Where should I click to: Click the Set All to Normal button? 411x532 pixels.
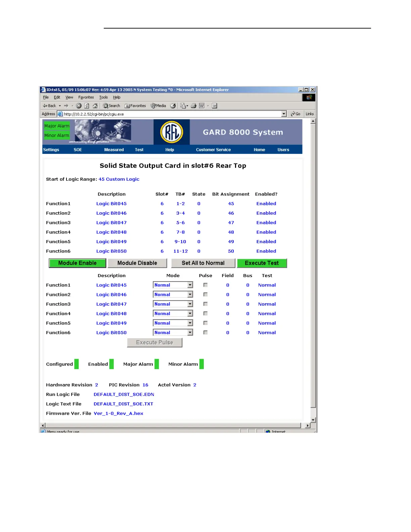(203, 263)
